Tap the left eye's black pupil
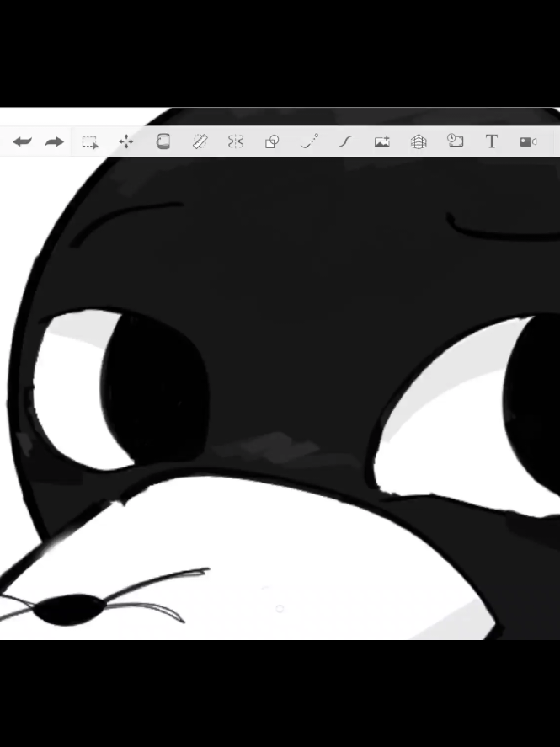The height and width of the screenshot is (747, 560). coord(153,388)
